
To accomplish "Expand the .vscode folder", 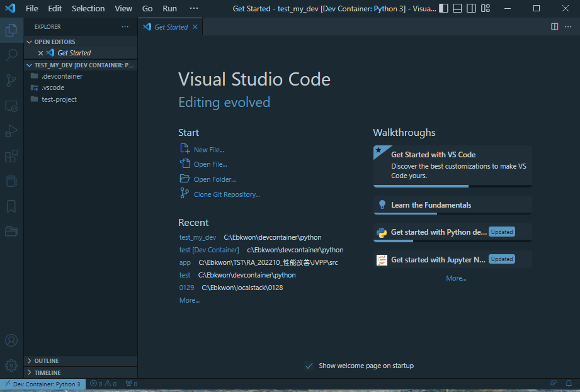I will click(81, 87).
